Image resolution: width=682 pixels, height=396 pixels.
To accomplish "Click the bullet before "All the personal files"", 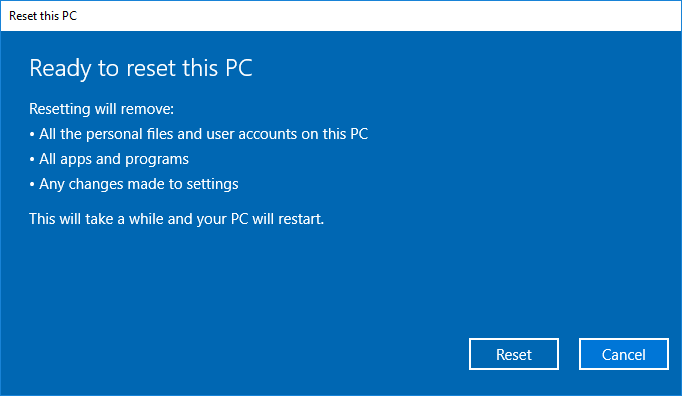I will click(32, 134).
